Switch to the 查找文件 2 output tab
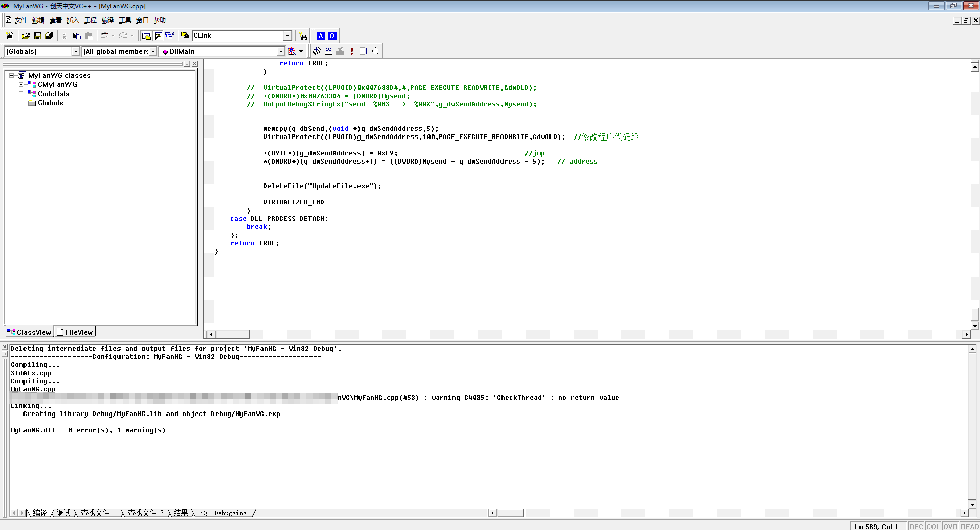The height and width of the screenshot is (530, 980). pos(146,513)
